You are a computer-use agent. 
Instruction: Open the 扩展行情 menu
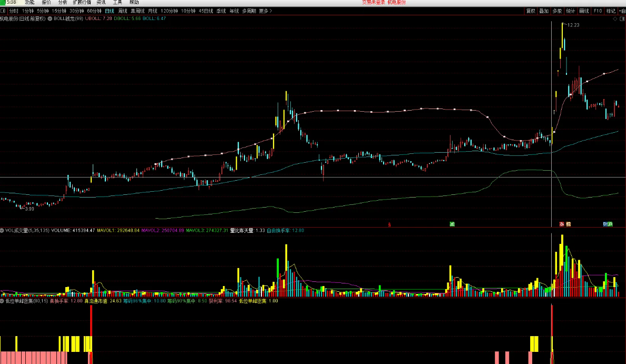tap(82, 3)
